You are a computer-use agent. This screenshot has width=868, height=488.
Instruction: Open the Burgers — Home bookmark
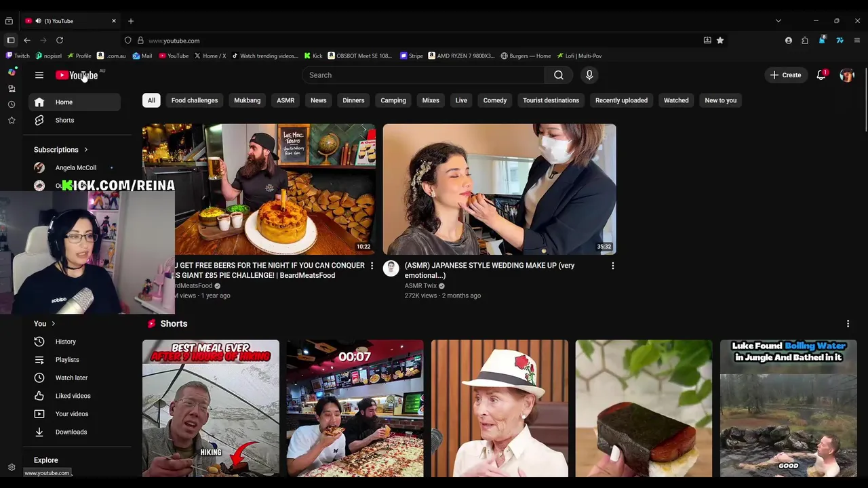pos(526,56)
